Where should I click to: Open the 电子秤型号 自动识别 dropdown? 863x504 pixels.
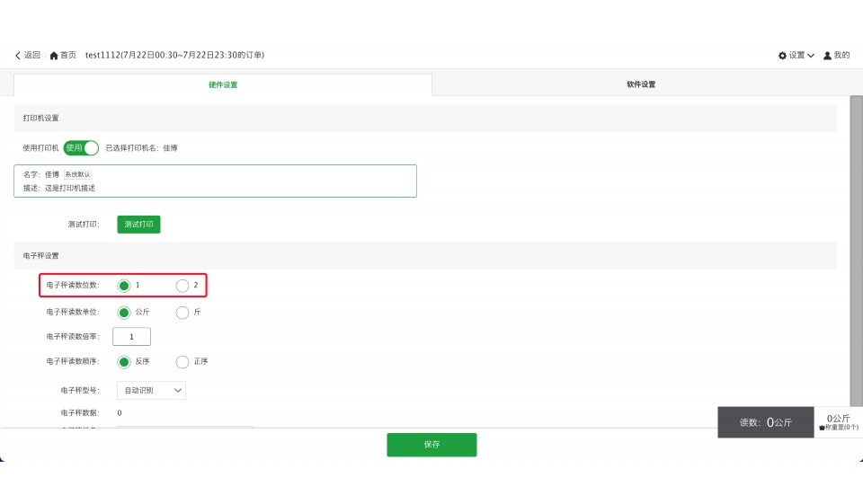pos(151,391)
